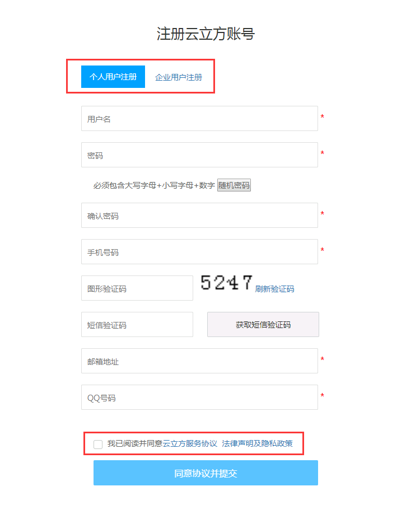
Task: Click the 用户名 input field
Action: (x=199, y=119)
